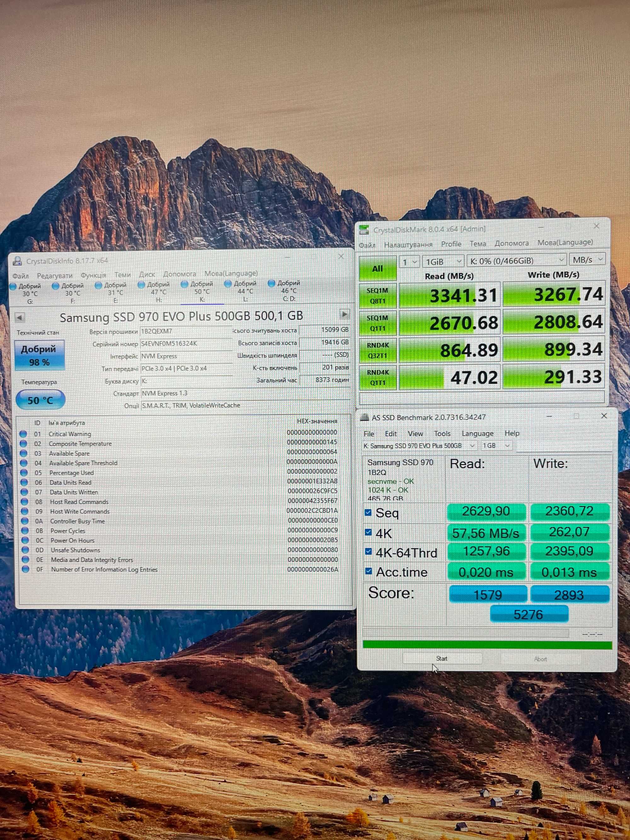Open Налаштування menu in CrystalDiskMark
630x840 pixels.
pos(408,244)
